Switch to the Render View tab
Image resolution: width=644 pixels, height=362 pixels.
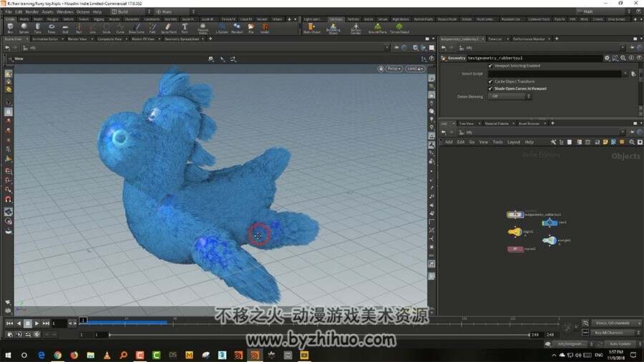(77, 39)
